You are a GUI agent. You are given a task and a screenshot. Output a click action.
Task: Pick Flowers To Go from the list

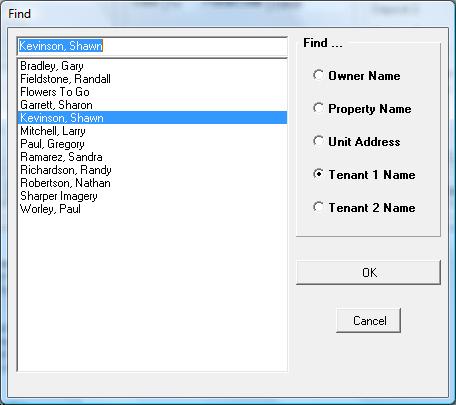[x=152, y=92]
